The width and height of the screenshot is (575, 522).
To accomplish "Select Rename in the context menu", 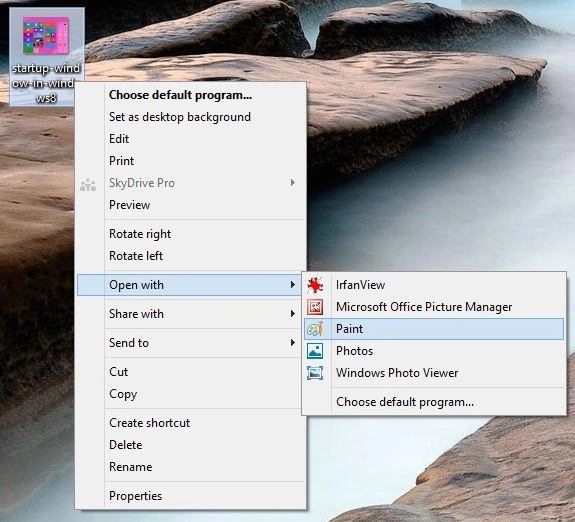I will (190, 467).
